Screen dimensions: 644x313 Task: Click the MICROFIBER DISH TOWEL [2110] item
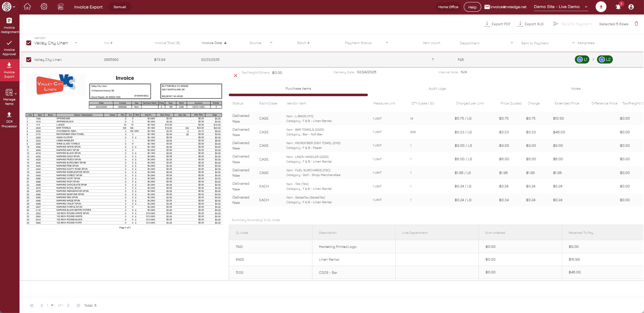pyautogui.click(x=313, y=143)
